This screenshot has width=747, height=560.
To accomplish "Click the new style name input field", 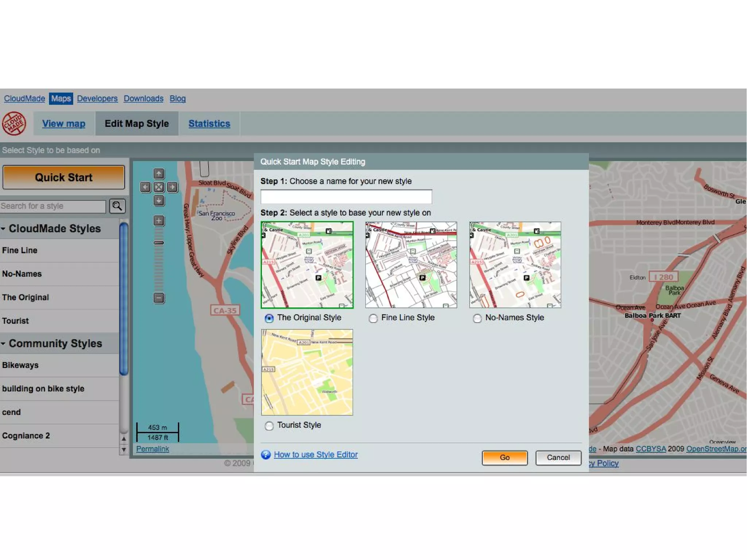I will pyautogui.click(x=346, y=197).
